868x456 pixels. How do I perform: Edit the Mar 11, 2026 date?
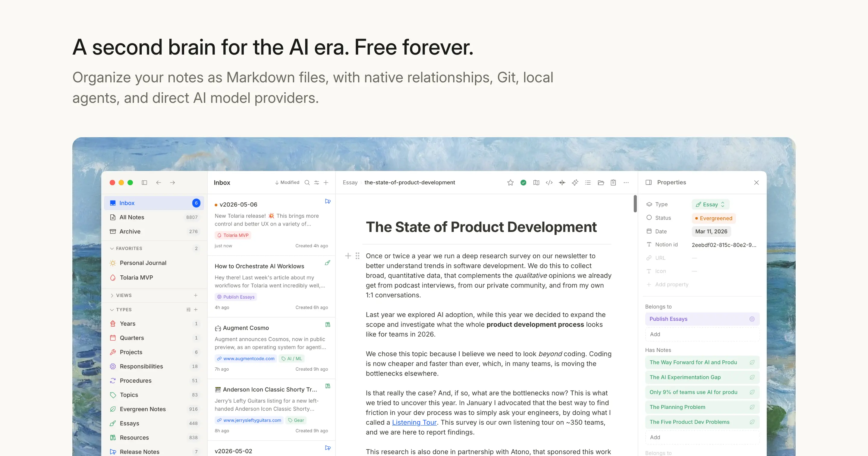[711, 232]
